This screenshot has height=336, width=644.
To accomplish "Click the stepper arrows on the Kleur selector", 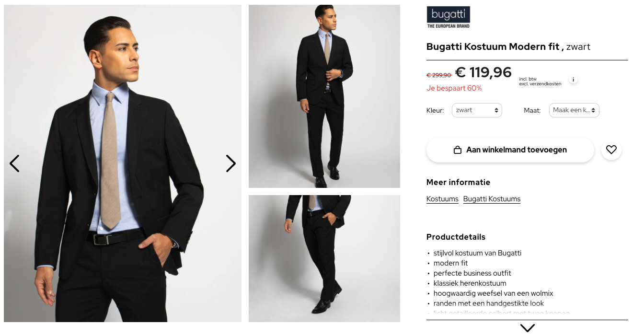I will pyautogui.click(x=497, y=110).
